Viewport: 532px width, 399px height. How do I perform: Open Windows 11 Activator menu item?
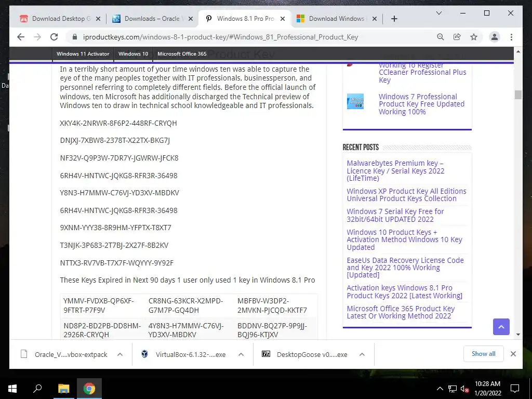click(x=83, y=54)
